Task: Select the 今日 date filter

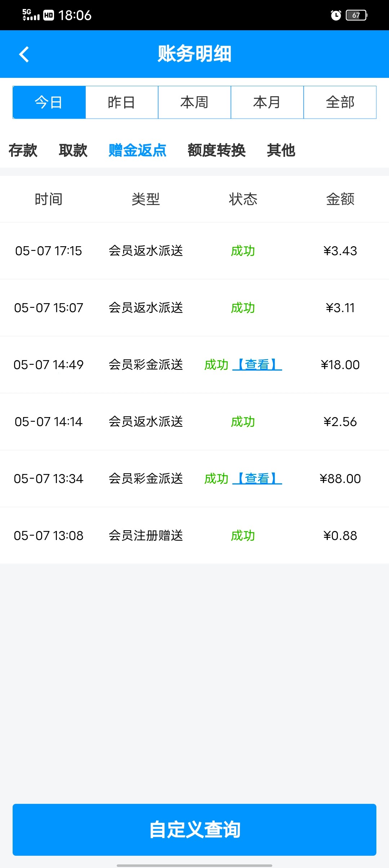Action: coord(49,102)
